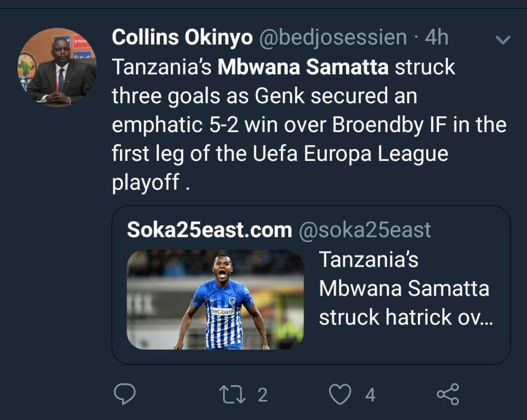Image resolution: width=527 pixels, height=420 pixels.
Task: Click the reply speech bubble icon
Action: pos(125,394)
